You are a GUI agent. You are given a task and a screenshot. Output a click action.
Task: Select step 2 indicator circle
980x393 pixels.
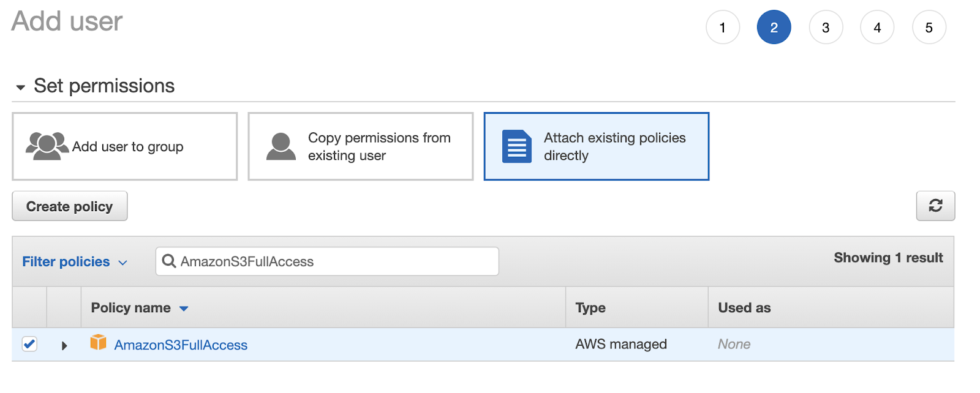[x=774, y=28]
